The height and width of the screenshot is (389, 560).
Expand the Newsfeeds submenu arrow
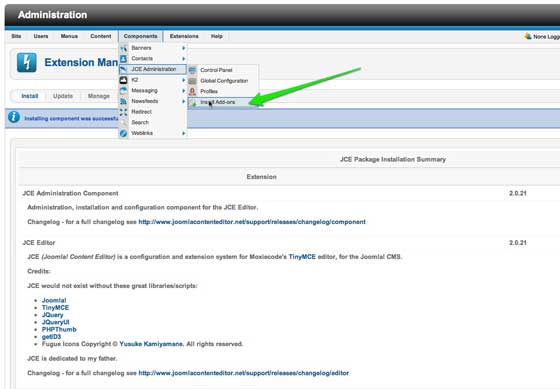(x=184, y=101)
